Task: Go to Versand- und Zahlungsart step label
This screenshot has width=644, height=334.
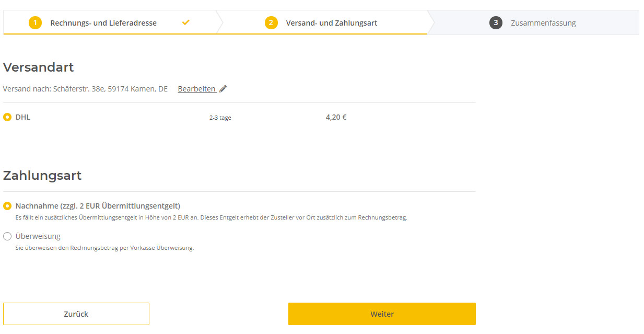Action: click(x=332, y=23)
